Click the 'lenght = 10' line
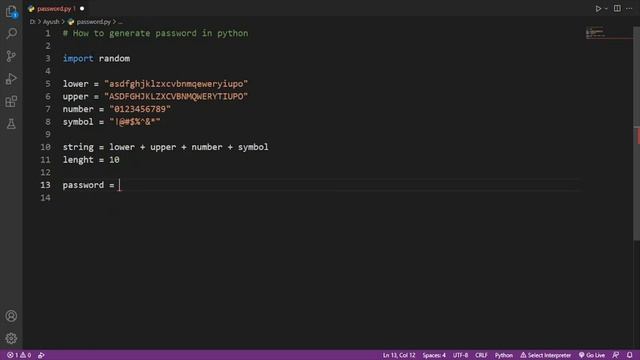 (x=91, y=160)
